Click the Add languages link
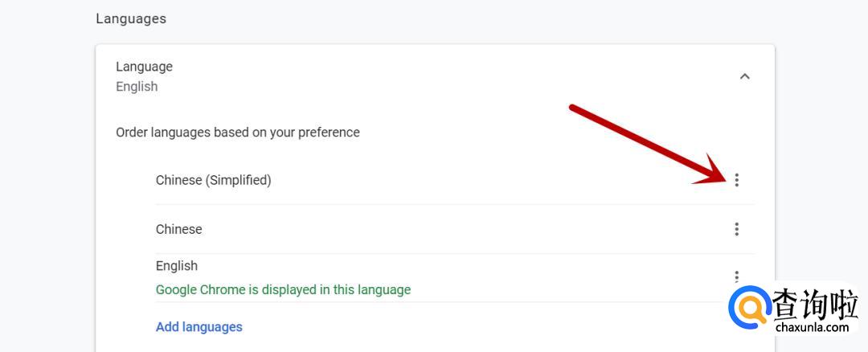This screenshot has width=868, height=352. (x=199, y=327)
